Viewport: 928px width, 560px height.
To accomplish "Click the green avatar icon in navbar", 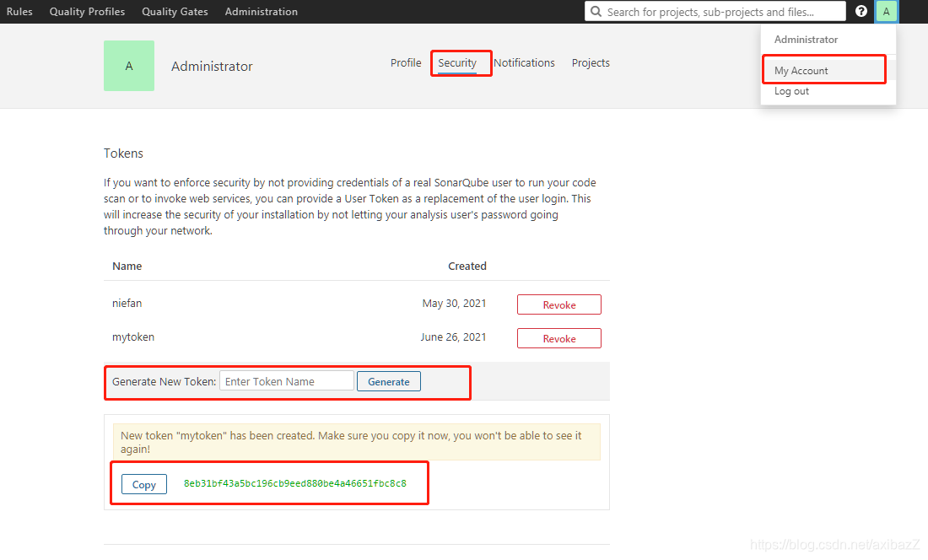I will 886,11.
